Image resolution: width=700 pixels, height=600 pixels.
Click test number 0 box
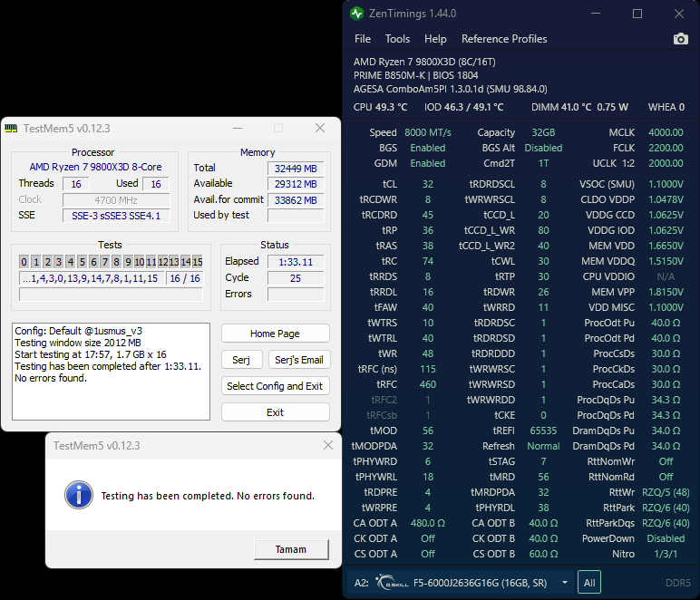[x=24, y=262]
